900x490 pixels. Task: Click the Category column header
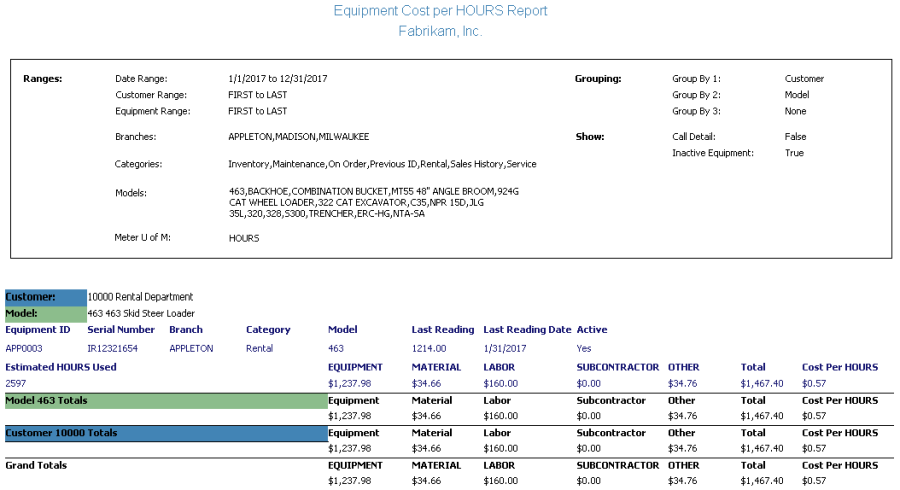point(268,330)
